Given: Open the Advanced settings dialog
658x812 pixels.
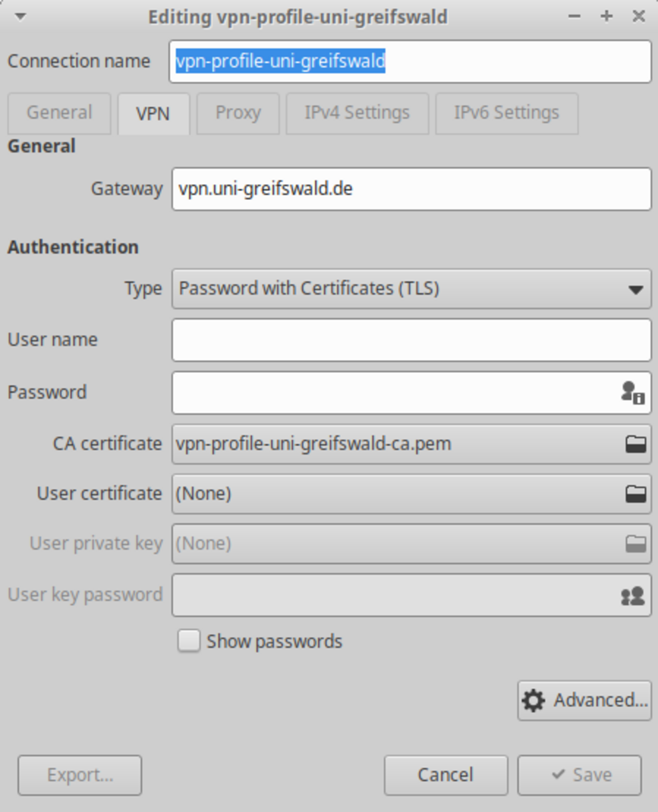Looking at the screenshot, I should point(585,700).
